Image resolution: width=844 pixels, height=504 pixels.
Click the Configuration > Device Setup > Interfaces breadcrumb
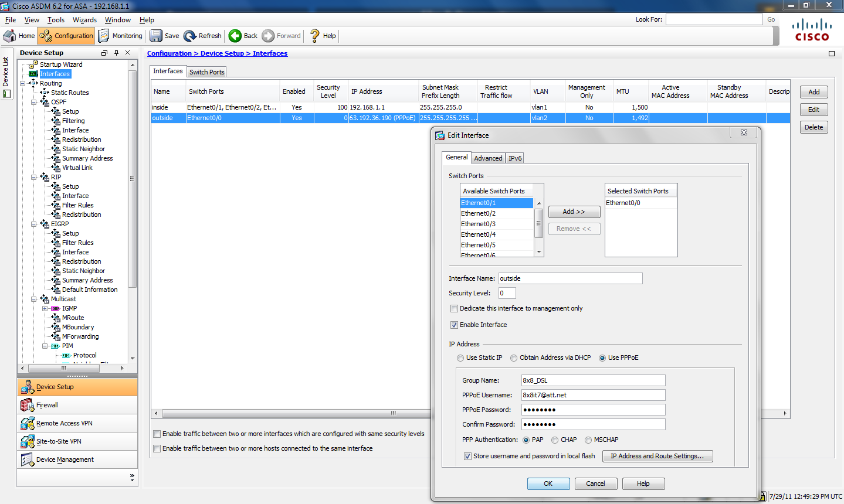(217, 53)
